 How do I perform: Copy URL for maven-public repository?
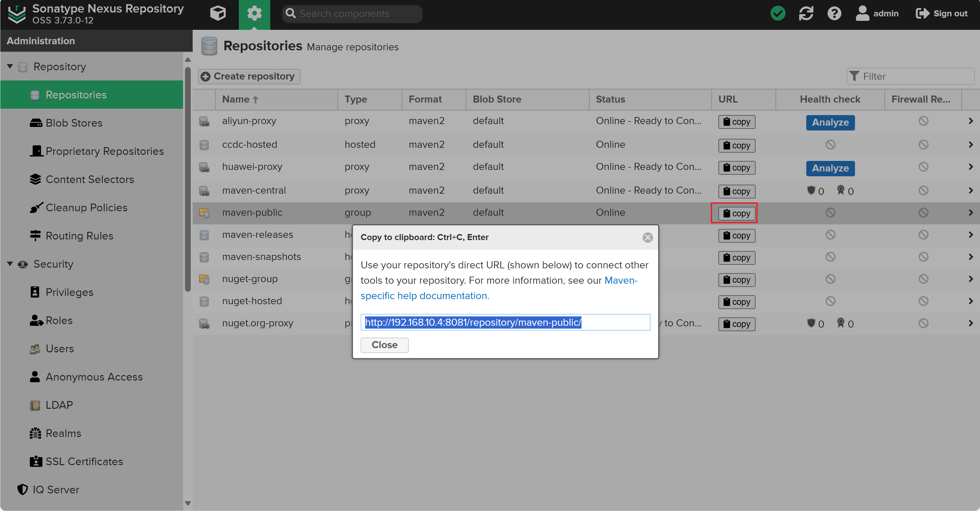736,214
